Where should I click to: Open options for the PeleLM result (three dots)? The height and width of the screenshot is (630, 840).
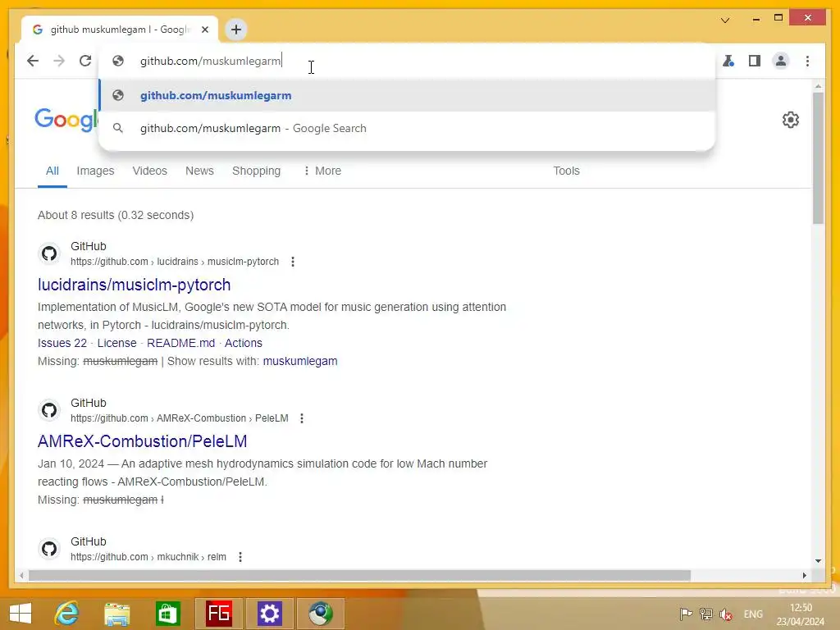302,418
